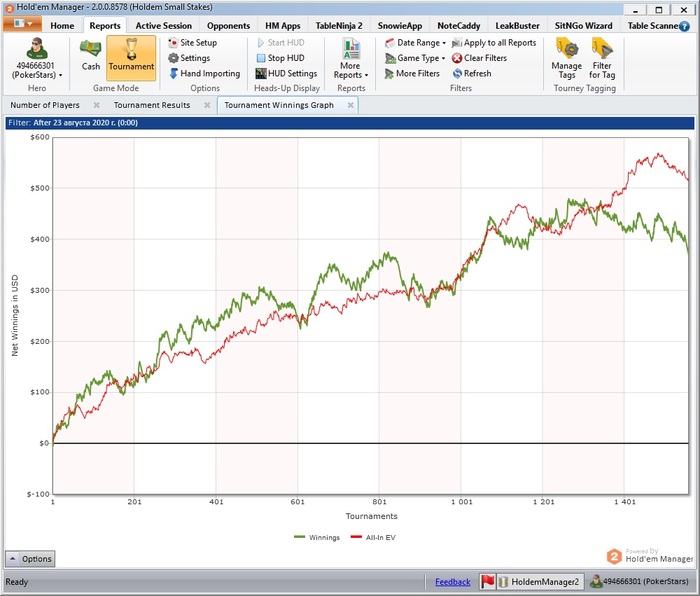Viewport: 700px width, 596px height.
Task: Open More Filters
Action: pyautogui.click(x=412, y=73)
